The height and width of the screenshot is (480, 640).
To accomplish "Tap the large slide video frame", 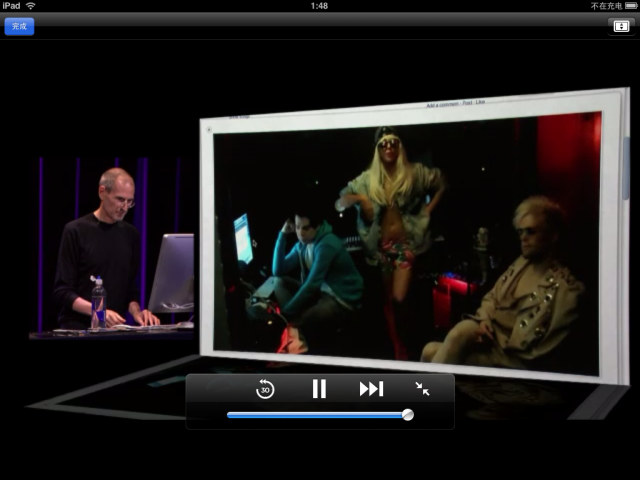I will 414,237.
